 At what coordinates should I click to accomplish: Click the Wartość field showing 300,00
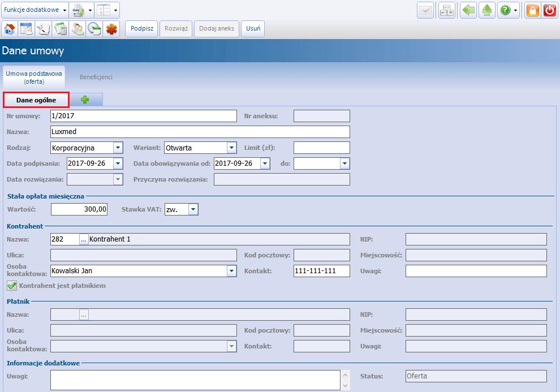(79, 209)
